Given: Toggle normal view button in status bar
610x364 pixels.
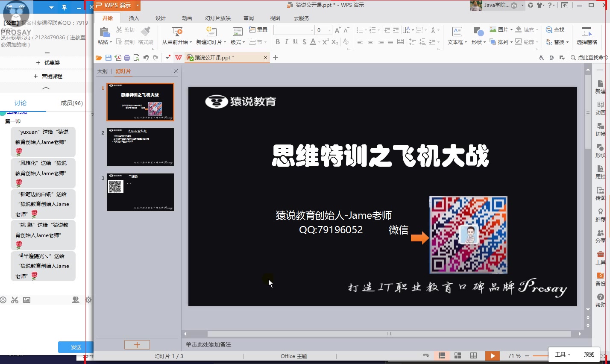Looking at the screenshot, I should pyautogui.click(x=442, y=355).
